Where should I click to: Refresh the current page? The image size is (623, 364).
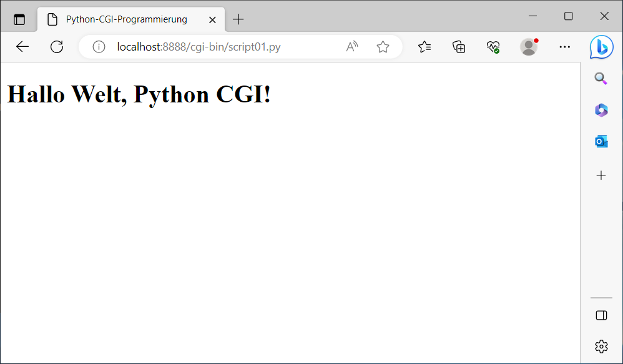pyautogui.click(x=57, y=47)
